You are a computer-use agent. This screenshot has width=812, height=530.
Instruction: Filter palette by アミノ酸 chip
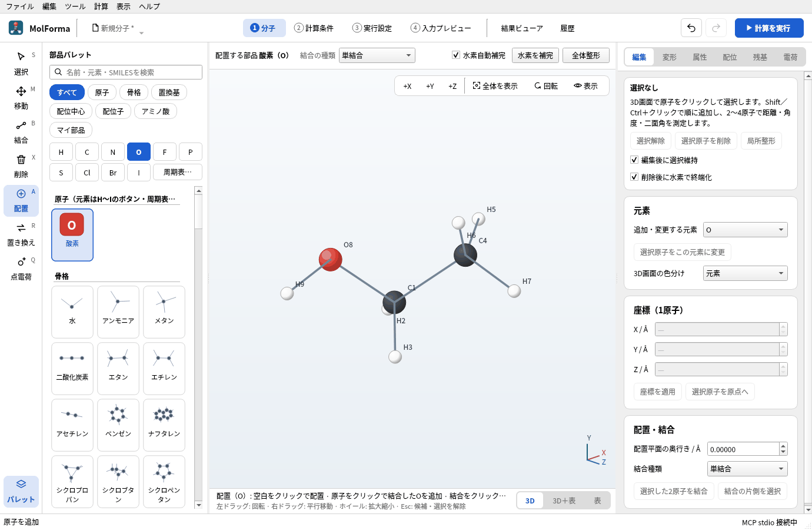tap(155, 111)
